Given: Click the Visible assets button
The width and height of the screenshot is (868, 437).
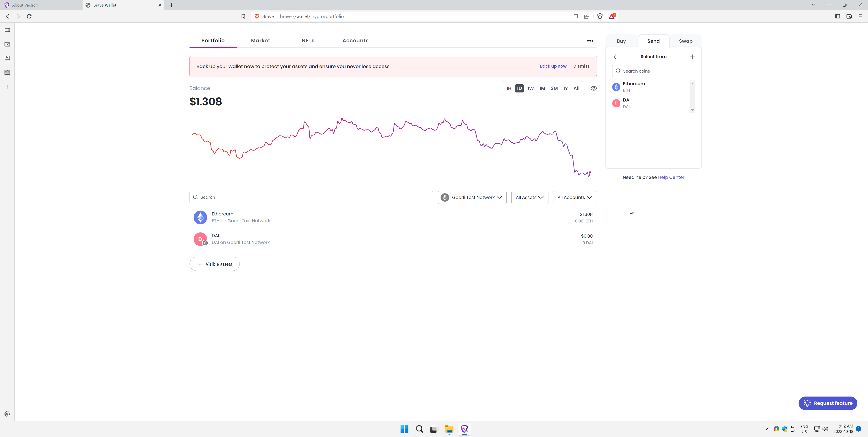Looking at the screenshot, I should tap(214, 264).
